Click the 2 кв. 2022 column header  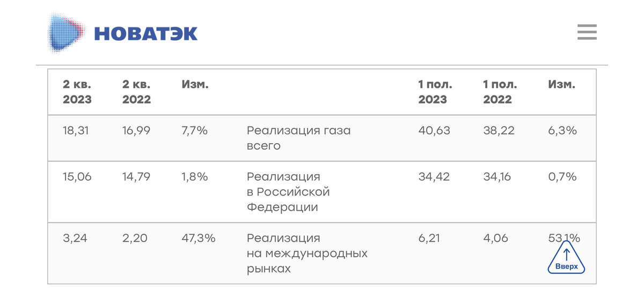(x=136, y=92)
